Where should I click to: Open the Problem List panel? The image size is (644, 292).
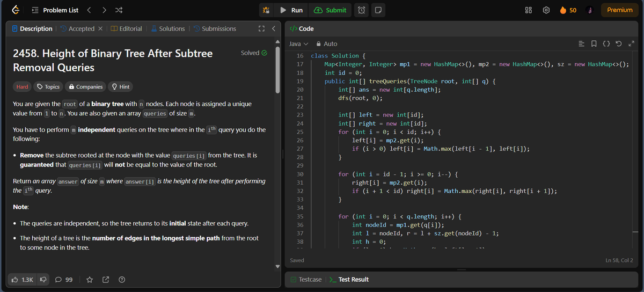pyautogui.click(x=54, y=10)
